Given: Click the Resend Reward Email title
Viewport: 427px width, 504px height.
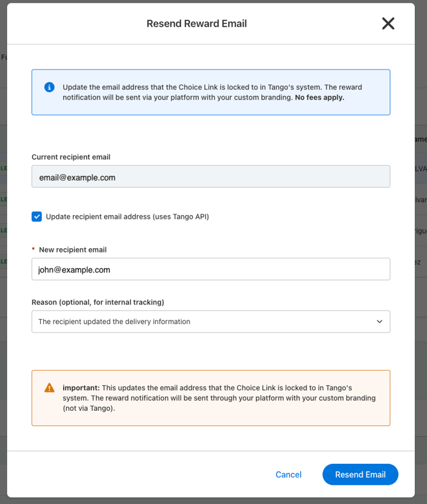Looking at the screenshot, I should [x=196, y=24].
